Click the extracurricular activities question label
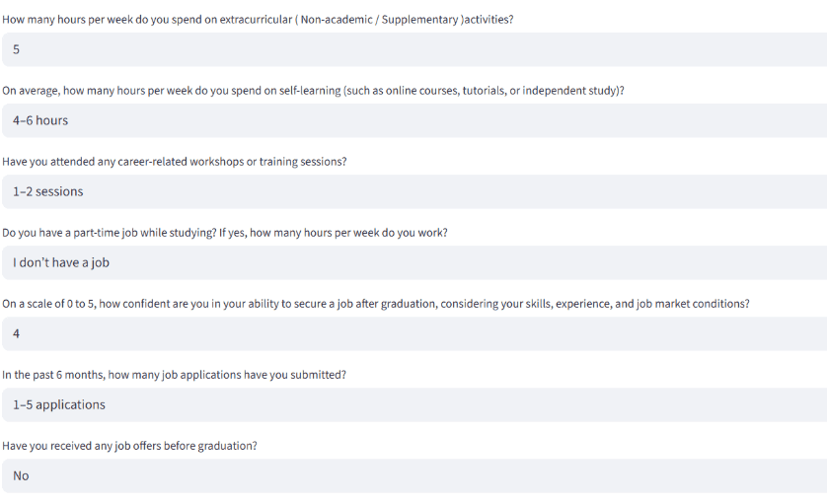The height and width of the screenshot is (504, 827). point(257,19)
